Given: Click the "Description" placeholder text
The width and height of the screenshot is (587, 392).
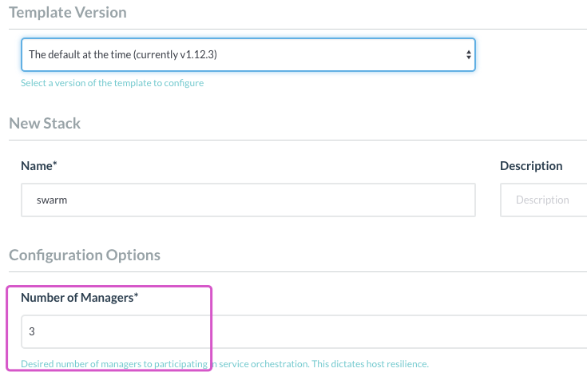Looking at the screenshot, I should 542,200.
